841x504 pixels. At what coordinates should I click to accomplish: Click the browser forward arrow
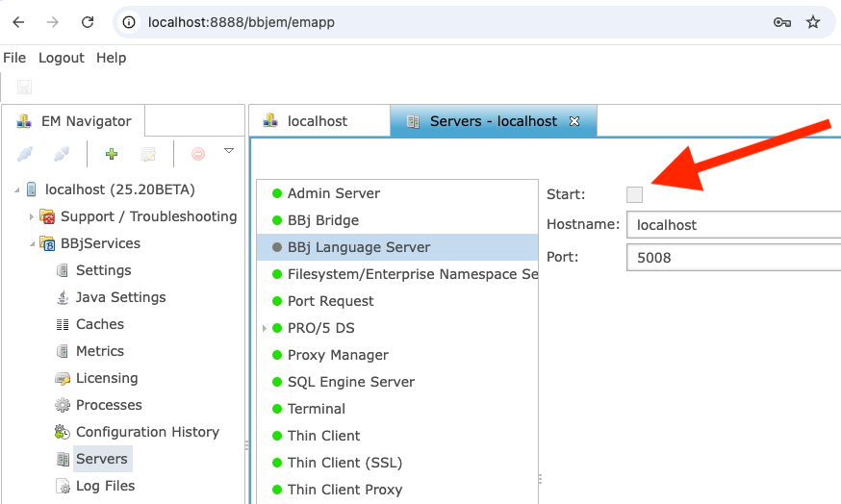point(53,22)
